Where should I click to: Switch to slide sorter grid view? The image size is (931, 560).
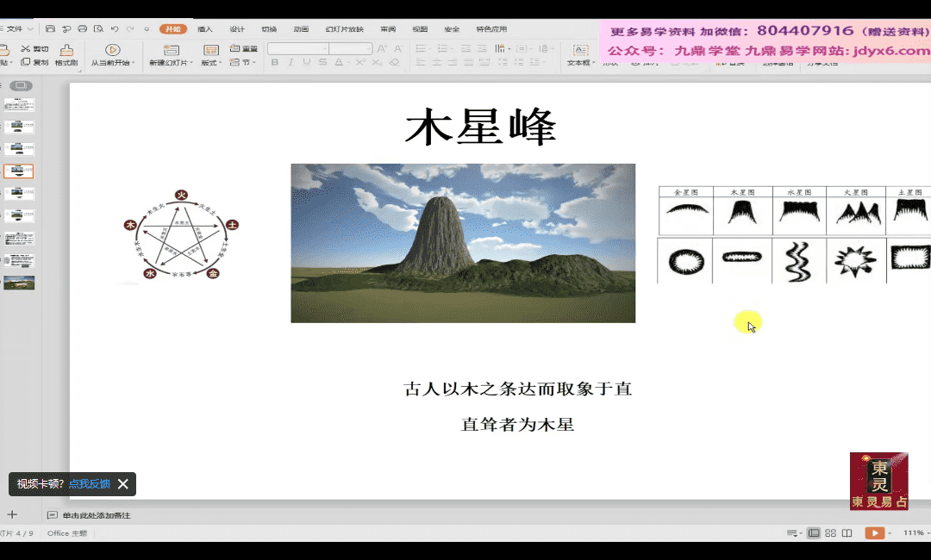(830, 533)
